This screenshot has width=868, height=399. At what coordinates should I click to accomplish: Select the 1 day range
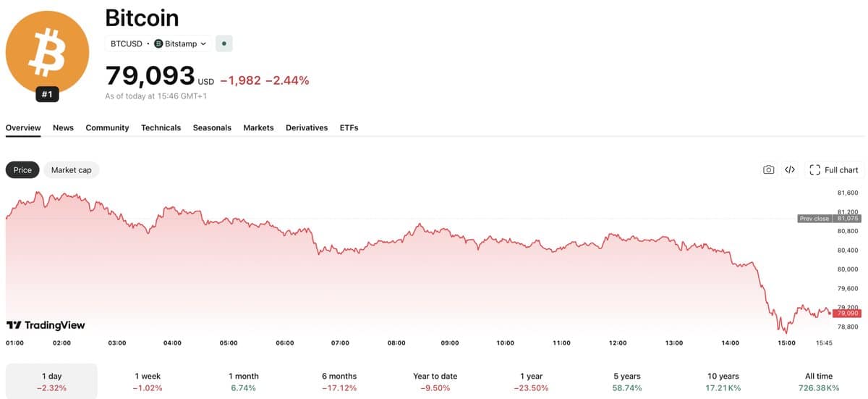(x=51, y=382)
